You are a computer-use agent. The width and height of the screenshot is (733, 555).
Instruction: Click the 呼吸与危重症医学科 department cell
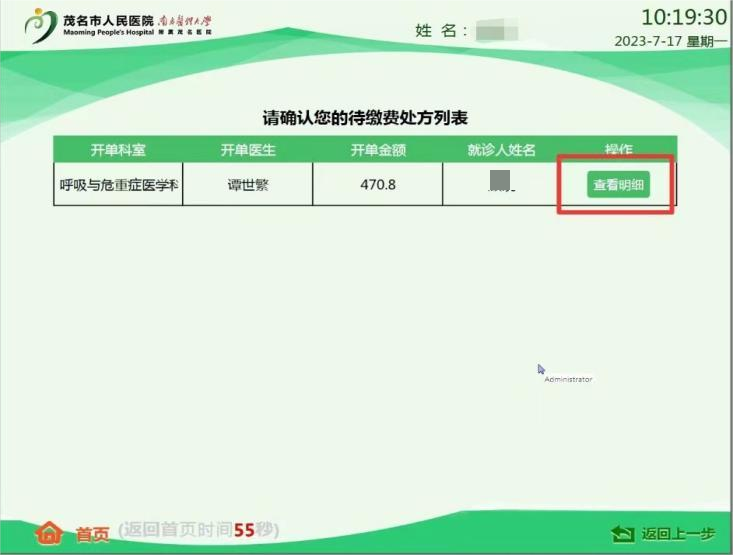119,185
